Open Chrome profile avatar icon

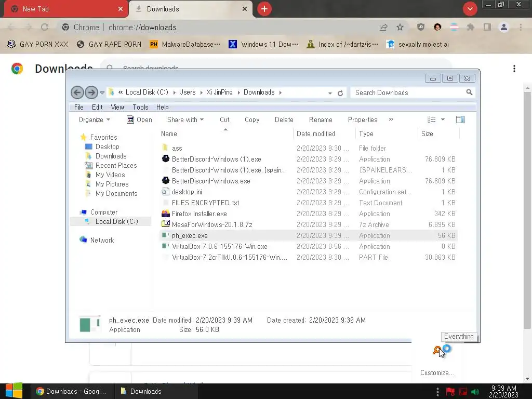point(504,27)
